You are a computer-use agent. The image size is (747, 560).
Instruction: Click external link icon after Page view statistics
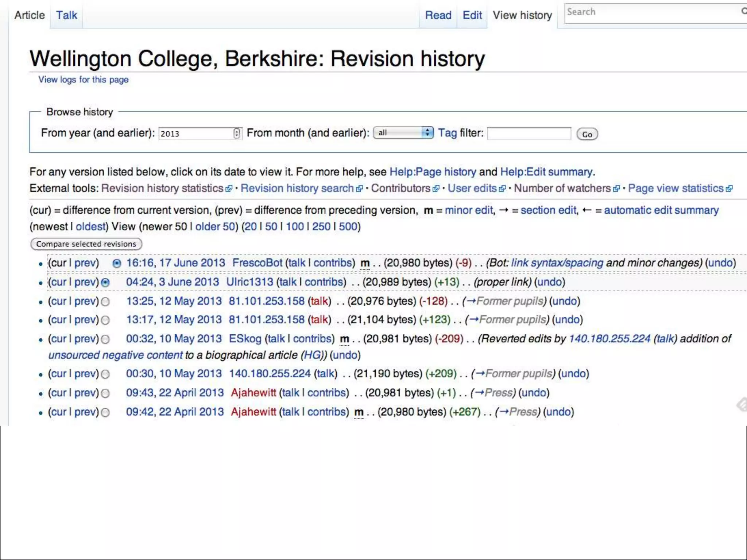click(x=729, y=189)
